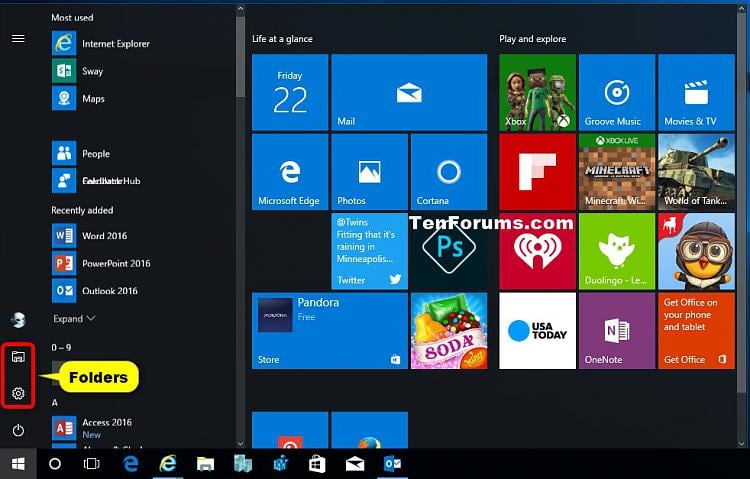The height and width of the screenshot is (479, 750).
Task: Open the Xbox tile
Action: (537, 92)
